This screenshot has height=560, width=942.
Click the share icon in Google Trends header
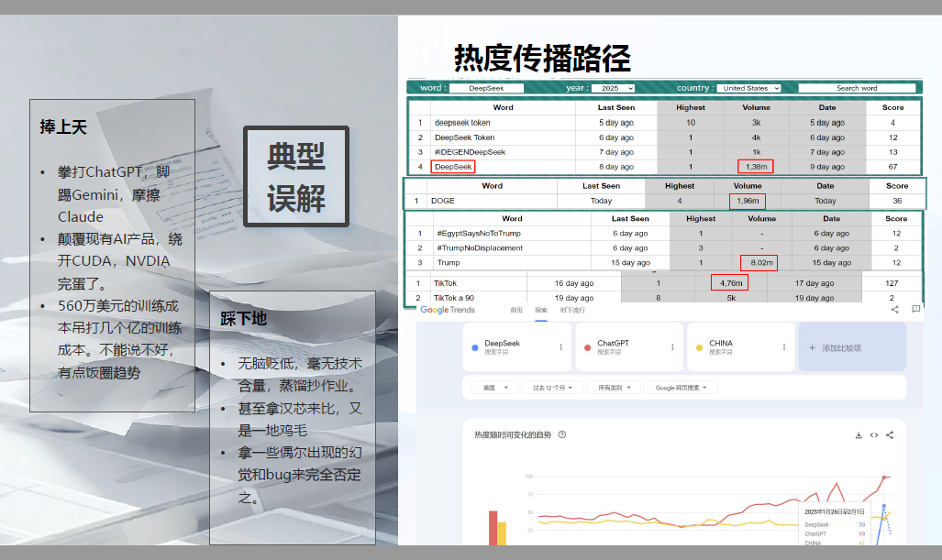tap(894, 310)
